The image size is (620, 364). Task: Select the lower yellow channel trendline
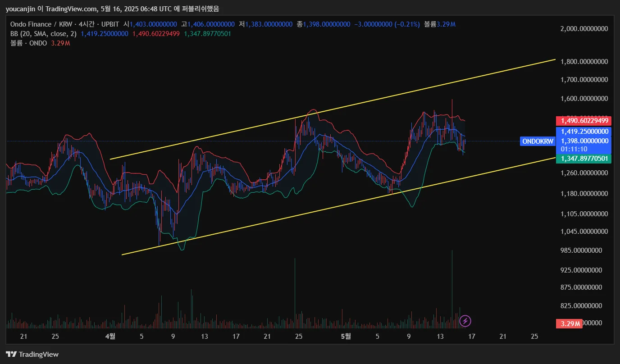click(339, 206)
